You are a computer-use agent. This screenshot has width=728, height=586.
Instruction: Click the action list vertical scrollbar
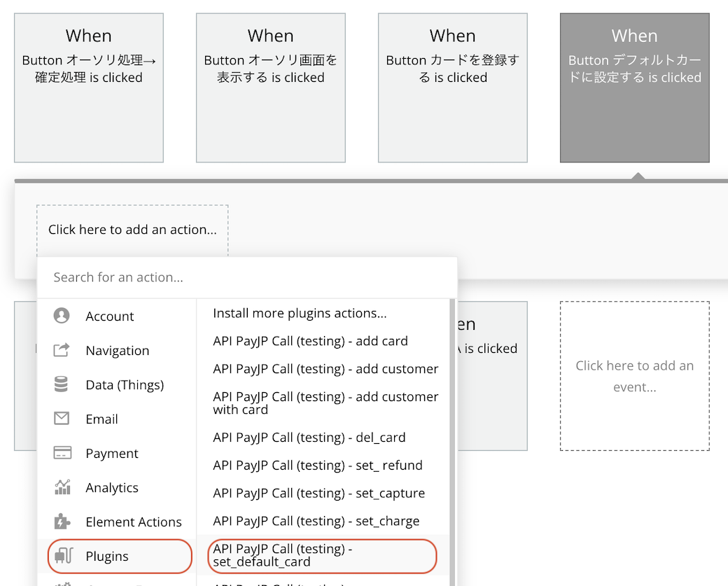(452, 441)
